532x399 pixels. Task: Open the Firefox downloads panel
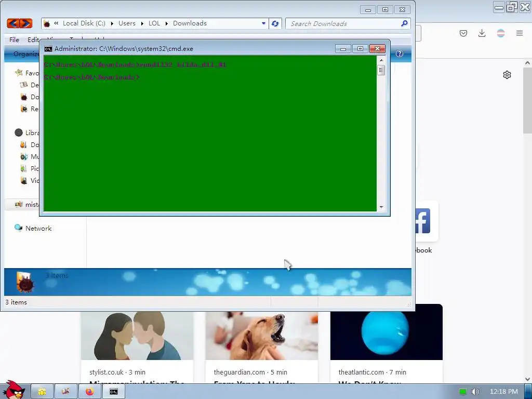click(482, 33)
